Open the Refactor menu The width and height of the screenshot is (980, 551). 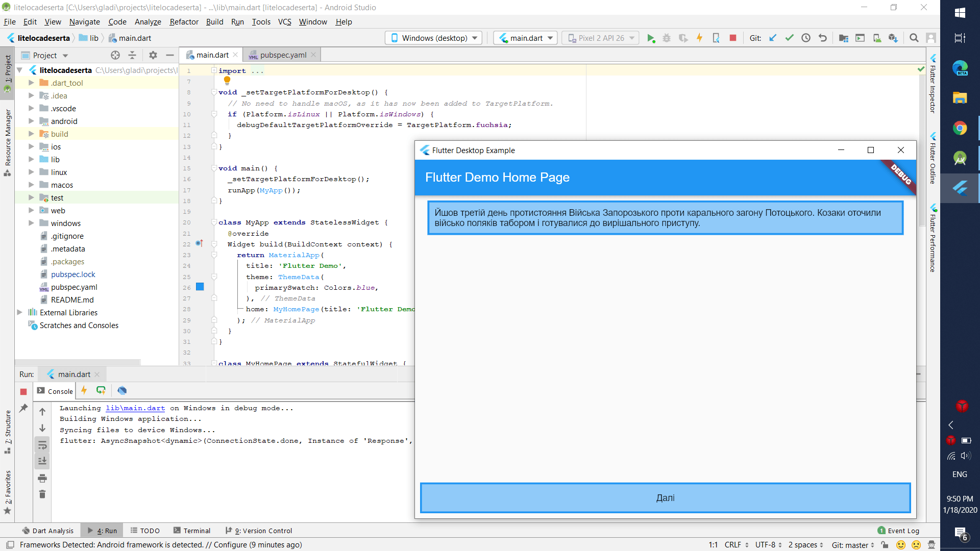click(x=184, y=22)
